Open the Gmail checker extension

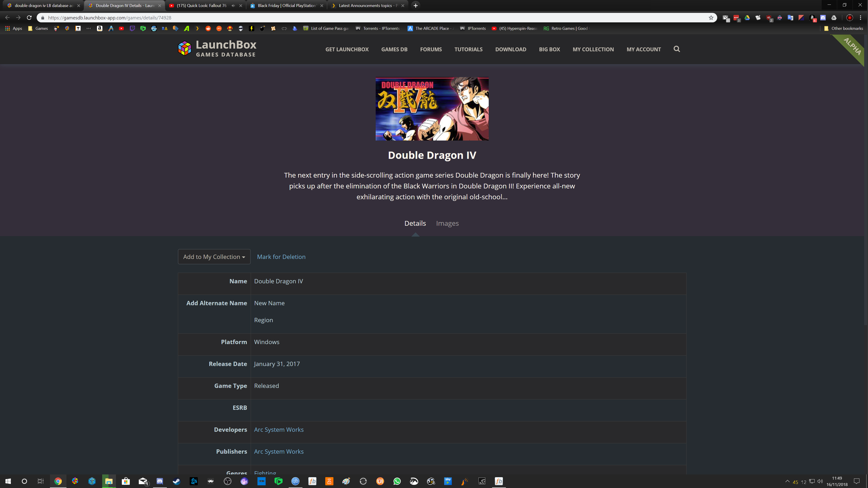[726, 18]
